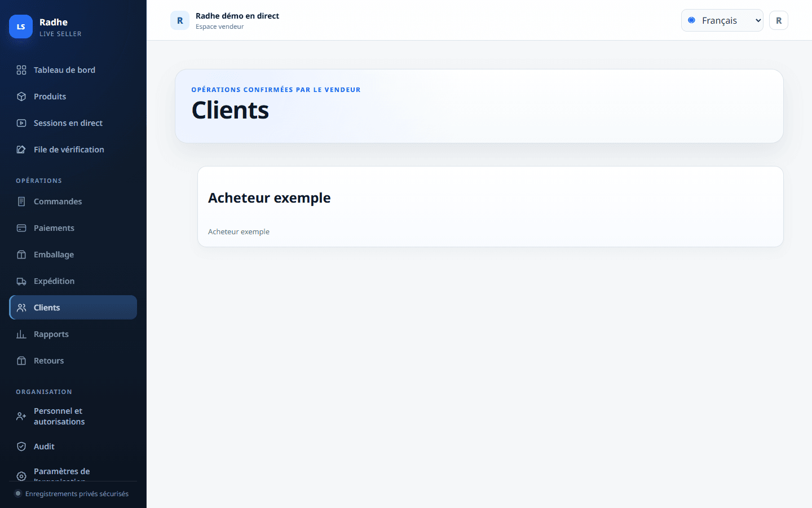Click the Tableau de bord grid icon
The height and width of the screenshot is (508, 812).
tap(21, 70)
